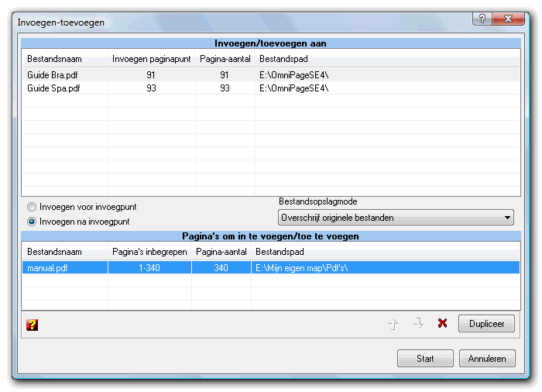This screenshot has height=392, width=542.
Task: Click the title bar help question button
Action: click(482, 17)
